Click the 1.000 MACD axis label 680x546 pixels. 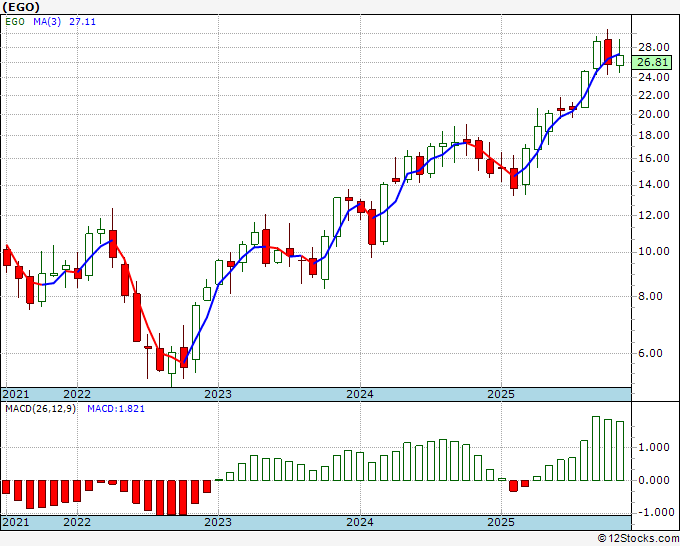(656, 448)
